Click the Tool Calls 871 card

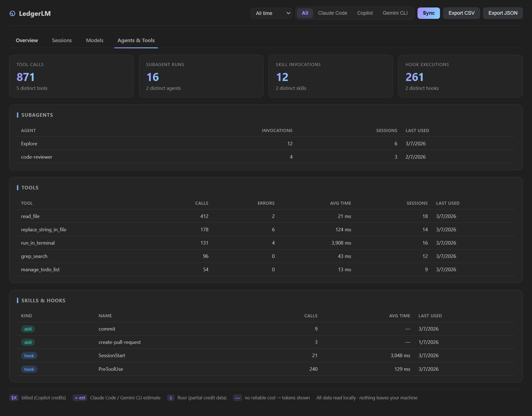pyautogui.click(x=71, y=76)
